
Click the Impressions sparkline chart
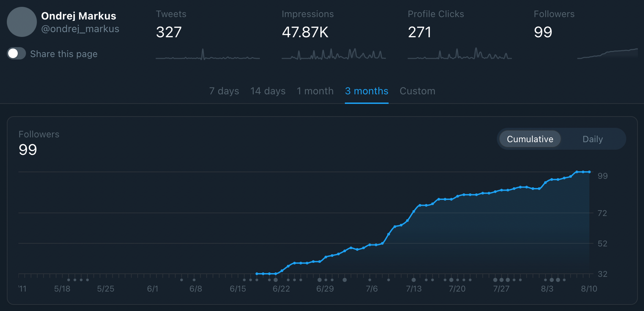[334, 55]
